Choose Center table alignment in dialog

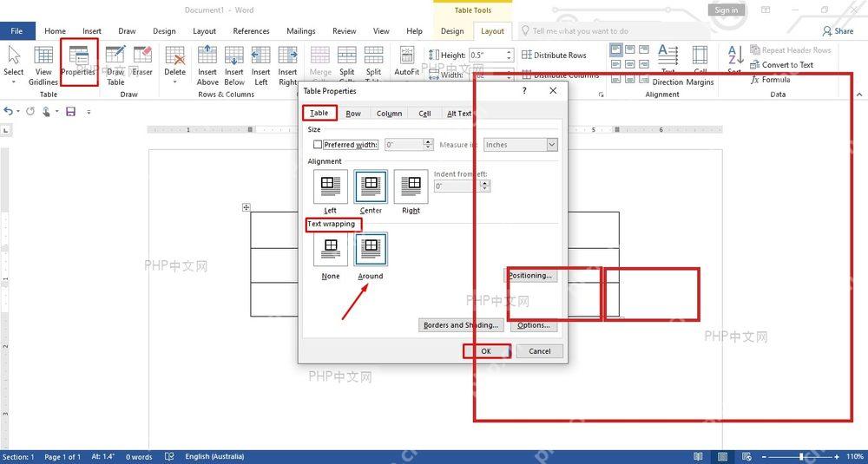371,186
